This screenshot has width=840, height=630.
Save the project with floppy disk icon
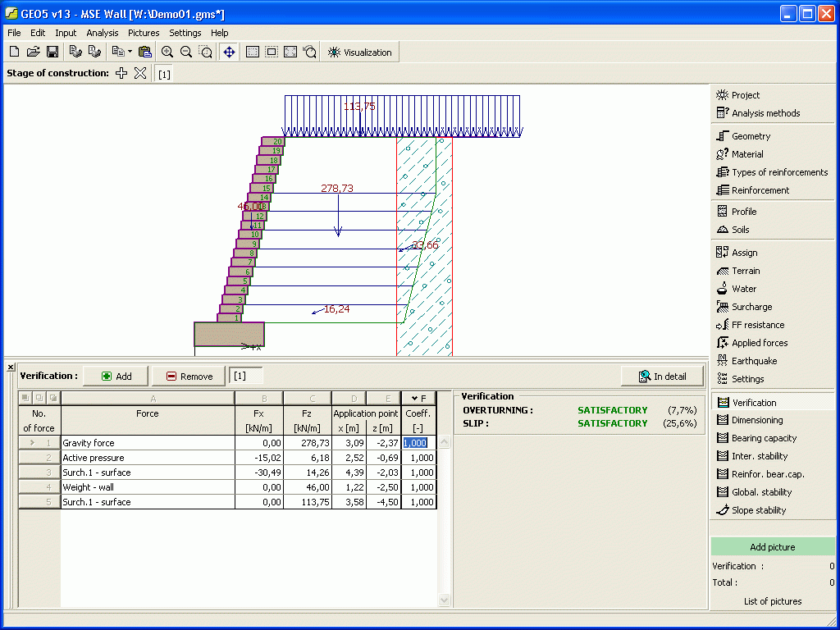point(52,52)
